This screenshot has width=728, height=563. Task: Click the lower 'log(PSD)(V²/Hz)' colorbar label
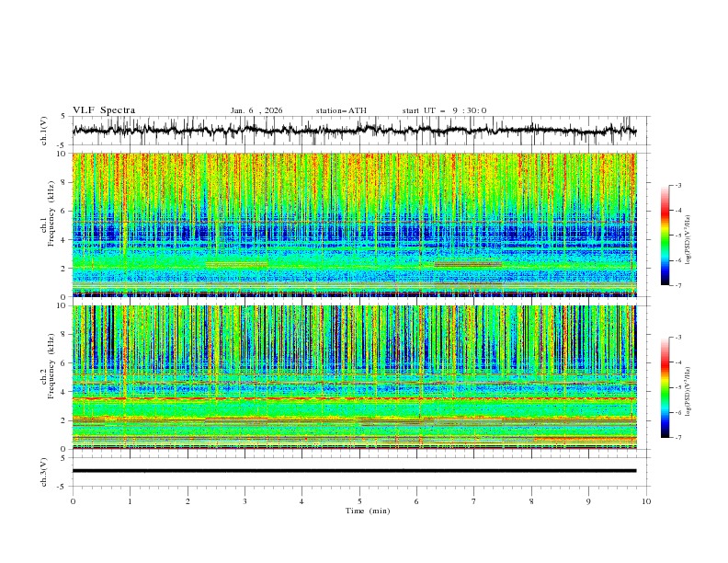688,391
